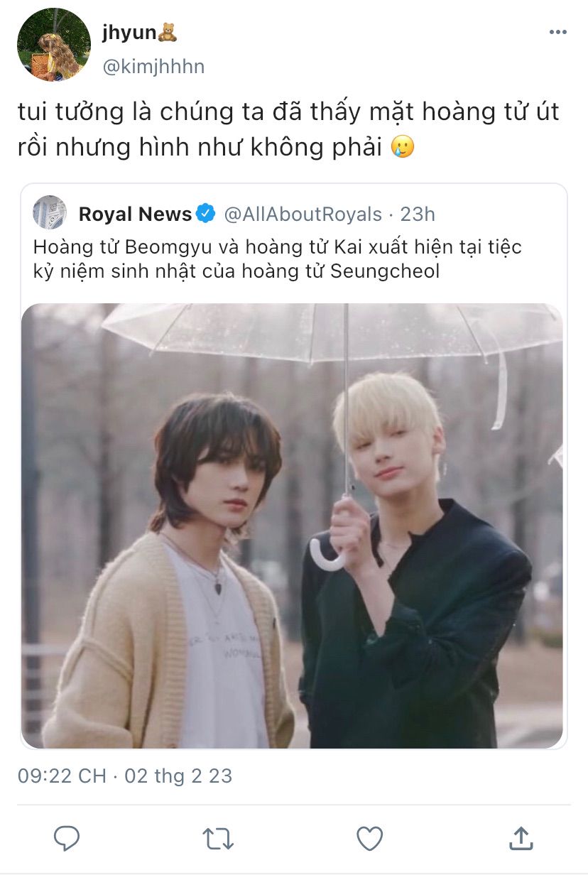Like the tweet with heart icon
Viewport: 588px width, 875px height.
369,839
